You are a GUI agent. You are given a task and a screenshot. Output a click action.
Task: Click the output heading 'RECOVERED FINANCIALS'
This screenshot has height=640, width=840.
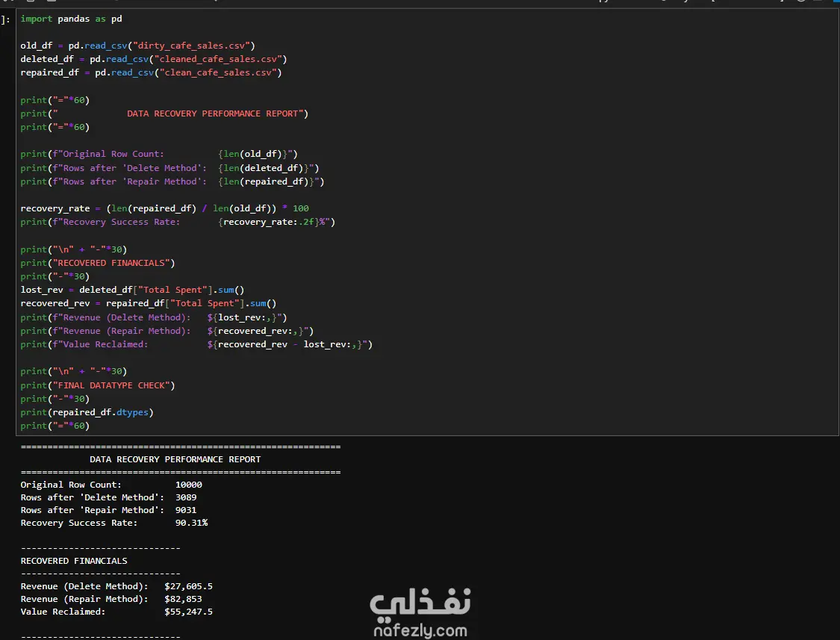(74, 561)
